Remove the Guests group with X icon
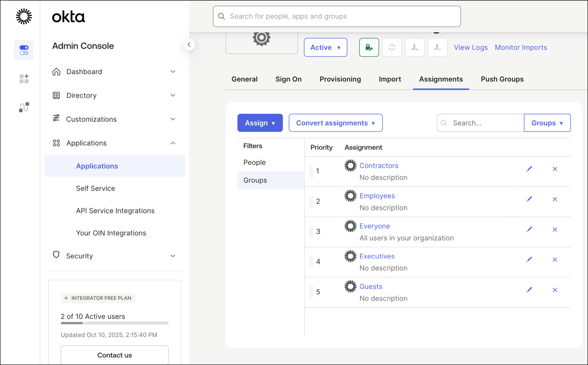Image resolution: width=588 pixels, height=365 pixels. coord(554,290)
